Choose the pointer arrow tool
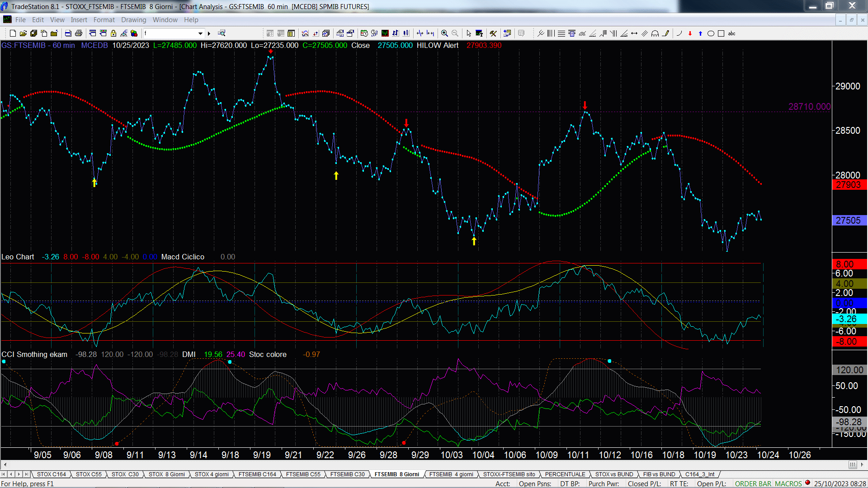The image size is (868, 488). pos(469,33)
